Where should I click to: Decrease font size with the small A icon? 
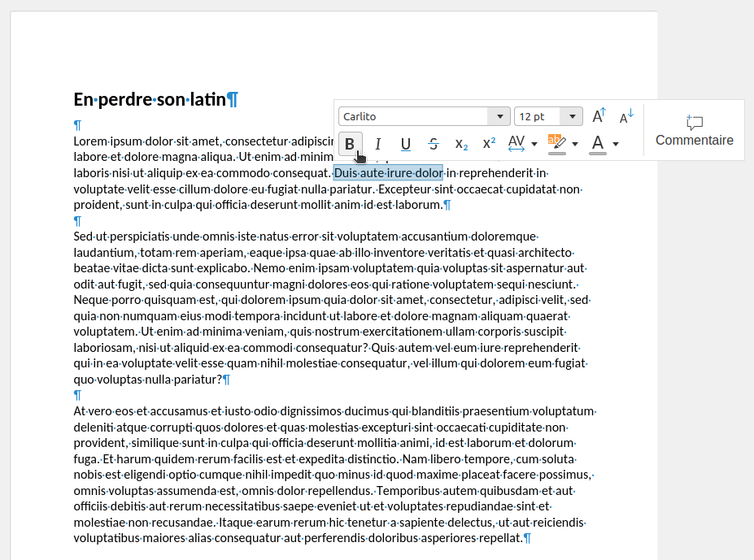pyautogui.click(x=626, y=116)
